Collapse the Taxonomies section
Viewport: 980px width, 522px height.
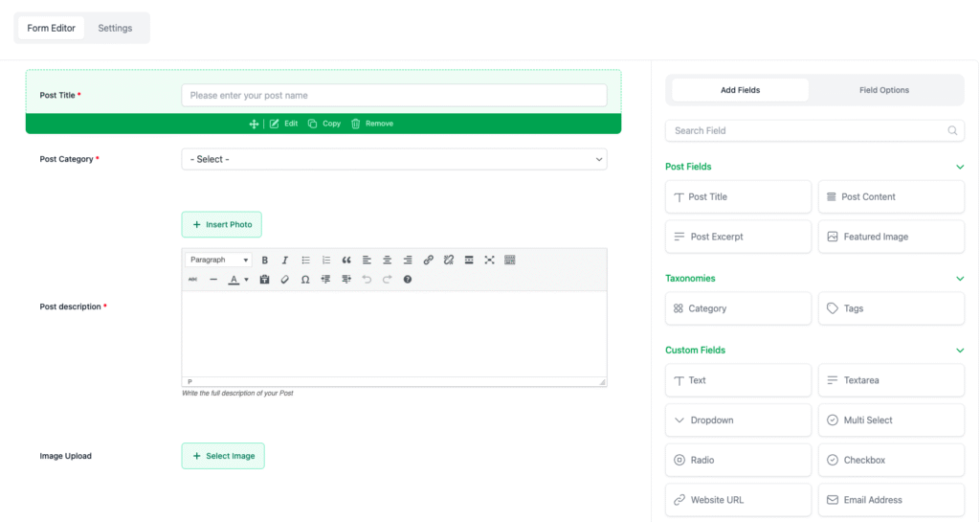960,279
